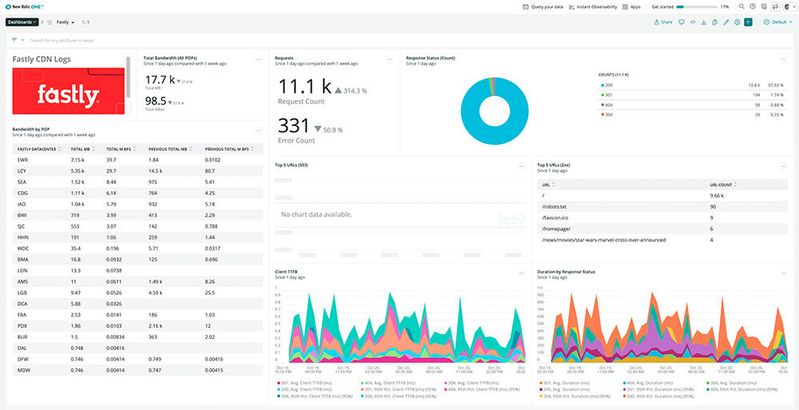Viewport: 799px width, 410px height.
Task: Click the search by attribute filter field
Action: coord(150,40)
